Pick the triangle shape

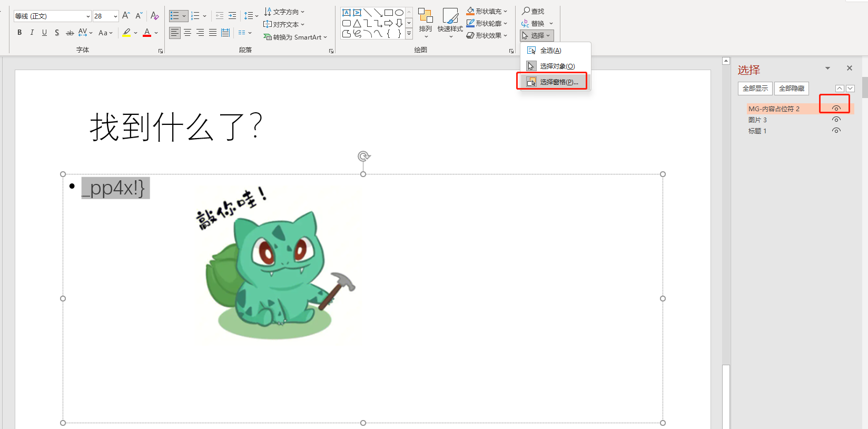(x=357, y=23)
